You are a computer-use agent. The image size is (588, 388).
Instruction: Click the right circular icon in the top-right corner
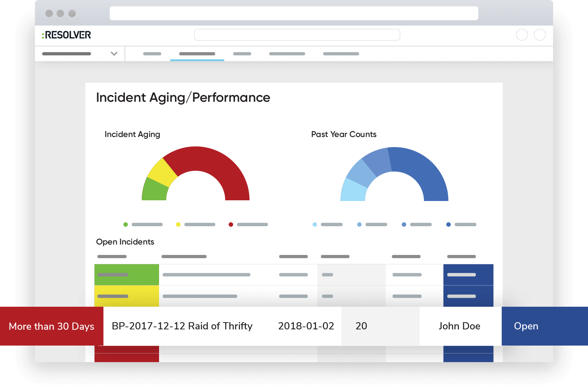click(540, 35)
